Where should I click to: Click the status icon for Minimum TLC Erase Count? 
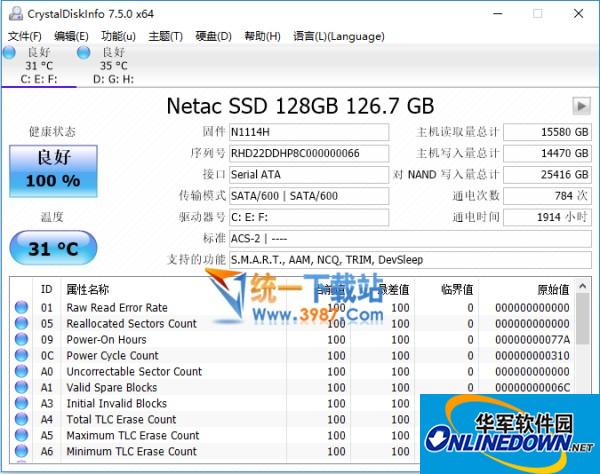[21, 451]
